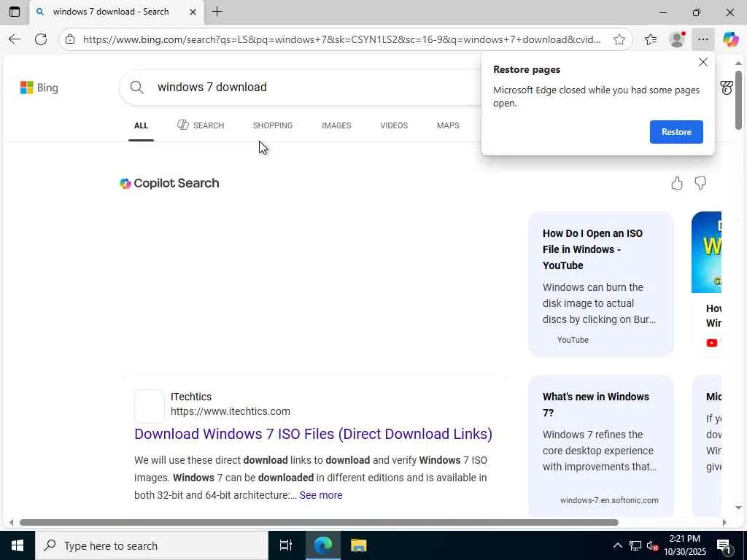Screen dimensions: 747x560
Task: Switch to the Copilot SEARCH tab
Action: tap(201, 125)
